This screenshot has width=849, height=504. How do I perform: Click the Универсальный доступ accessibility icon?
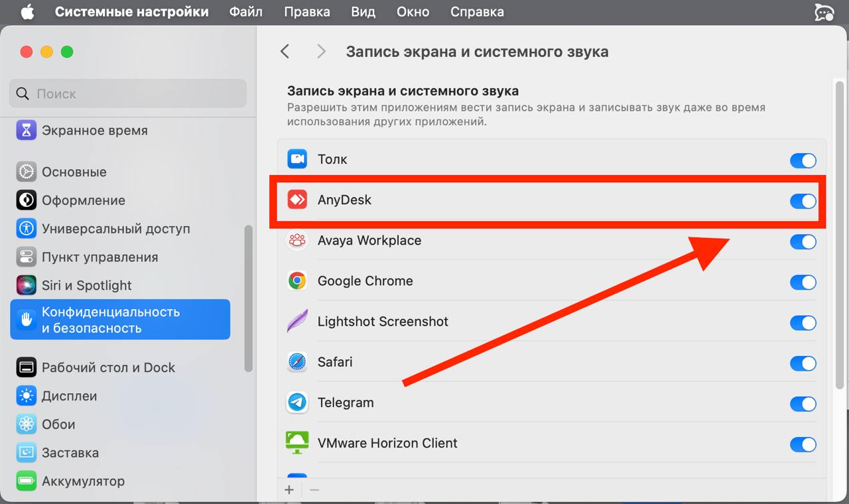point(26,229)
